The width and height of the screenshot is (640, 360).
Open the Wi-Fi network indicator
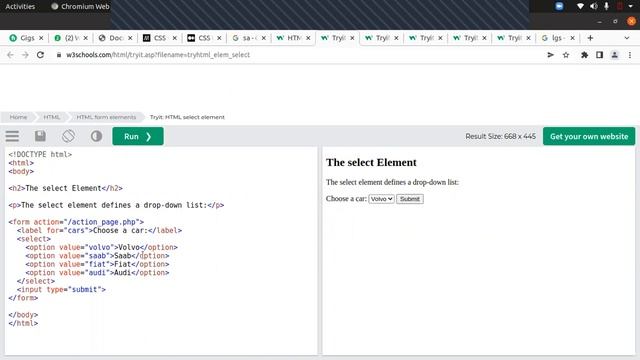[x=580, y=7]
